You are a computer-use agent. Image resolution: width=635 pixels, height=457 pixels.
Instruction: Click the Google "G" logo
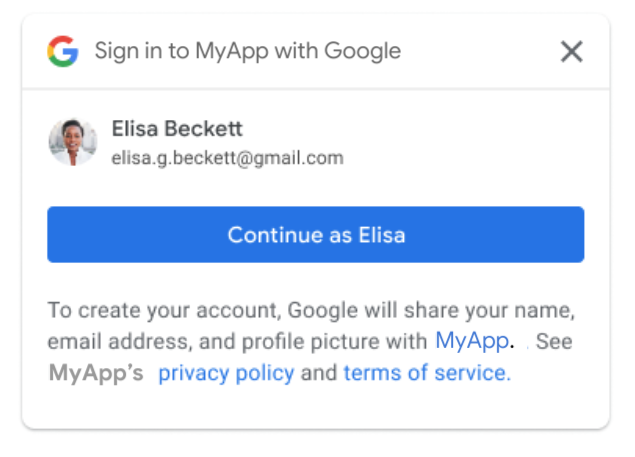(62, 51)
